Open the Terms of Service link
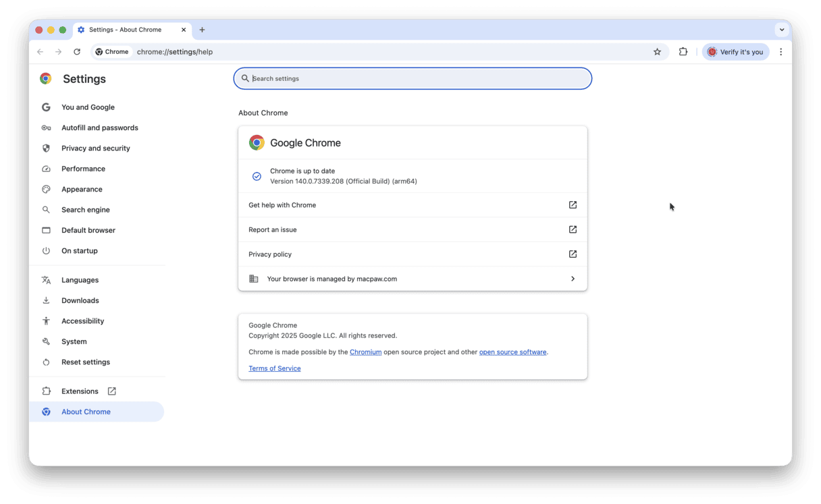Screen dimensions: 821x504 point(274,368)
